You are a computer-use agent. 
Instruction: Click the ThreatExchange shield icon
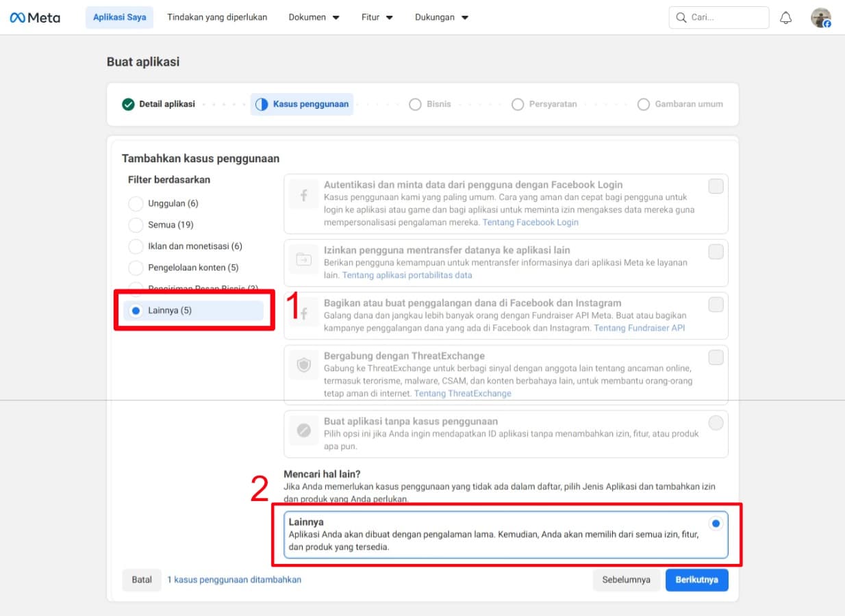click(303, 365)
